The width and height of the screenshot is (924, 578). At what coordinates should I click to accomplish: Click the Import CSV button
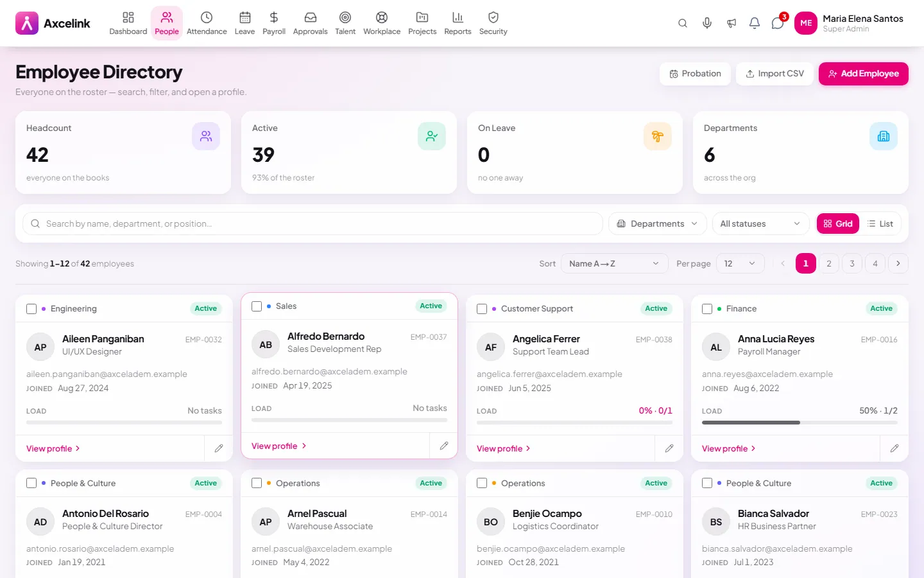pos(774,74)
